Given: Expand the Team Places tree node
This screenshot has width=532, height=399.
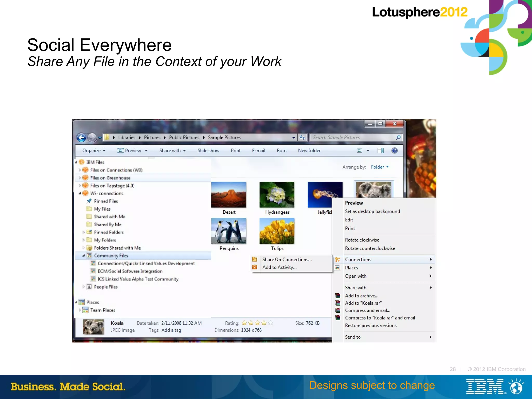Looking at the screenshot, I should [80, 310].
